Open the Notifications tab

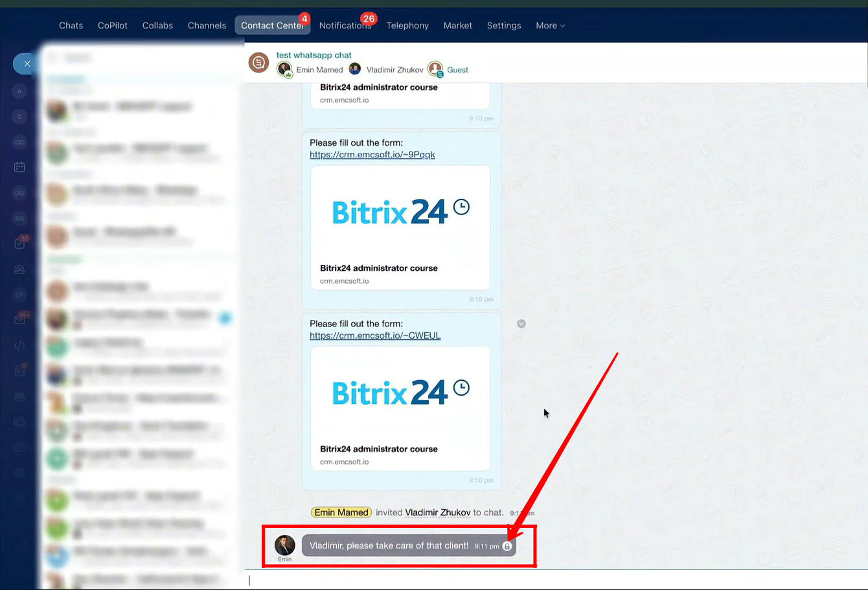click(x=345, y=25)
